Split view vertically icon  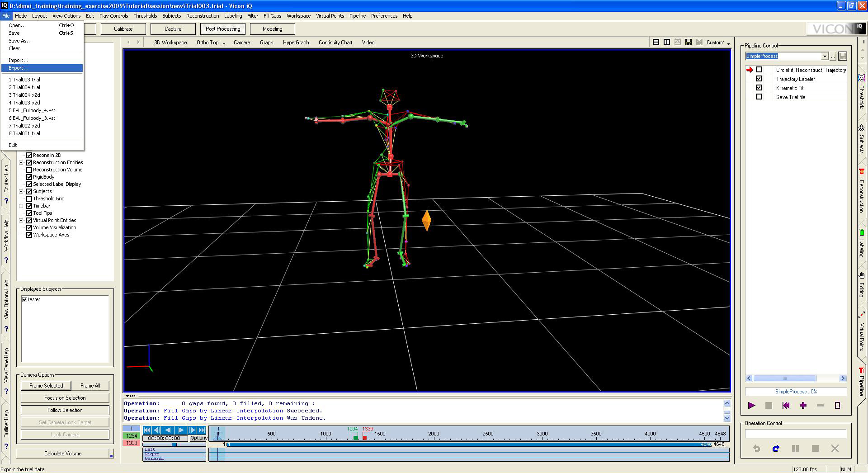pos(667,42)
